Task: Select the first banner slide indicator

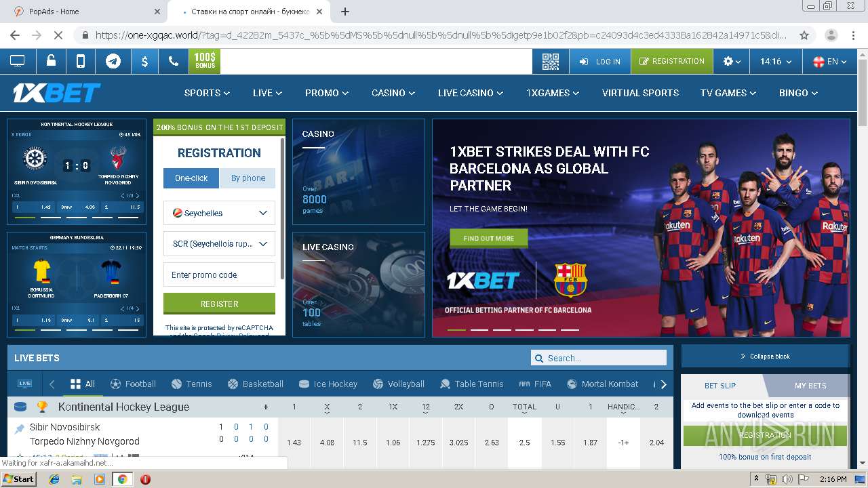Action: point(456,330)
